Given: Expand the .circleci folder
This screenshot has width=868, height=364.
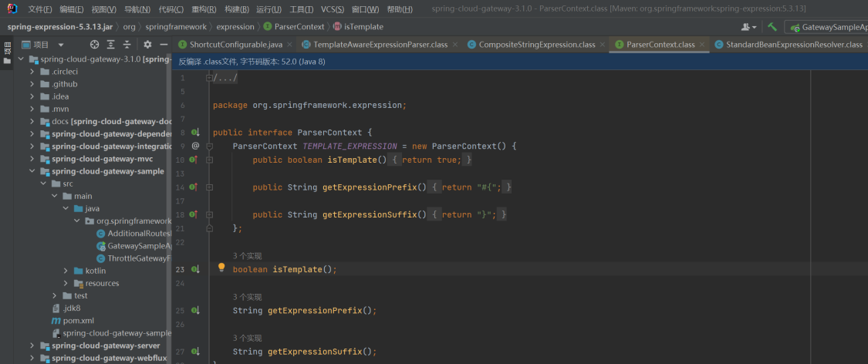Looking at the screenshot, I should point(32,72).
